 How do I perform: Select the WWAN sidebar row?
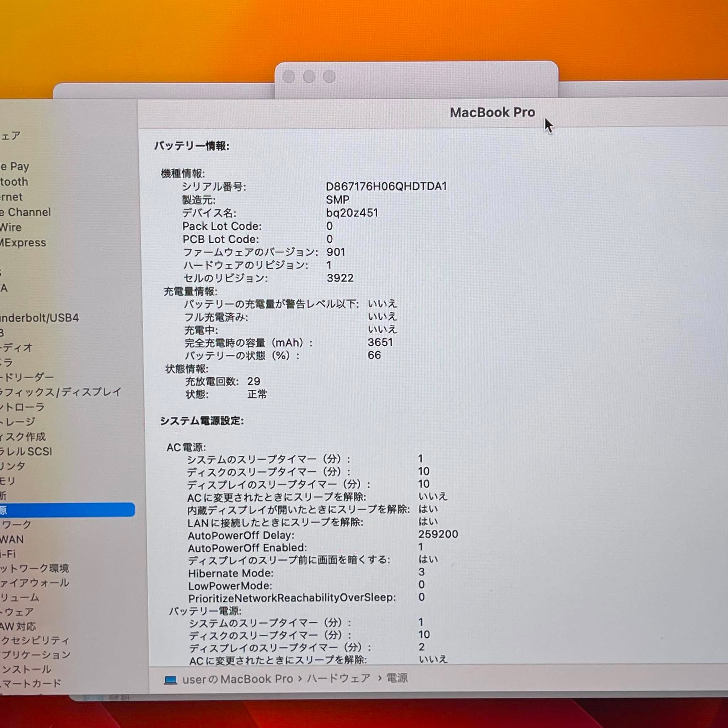(x=12, y=540)
